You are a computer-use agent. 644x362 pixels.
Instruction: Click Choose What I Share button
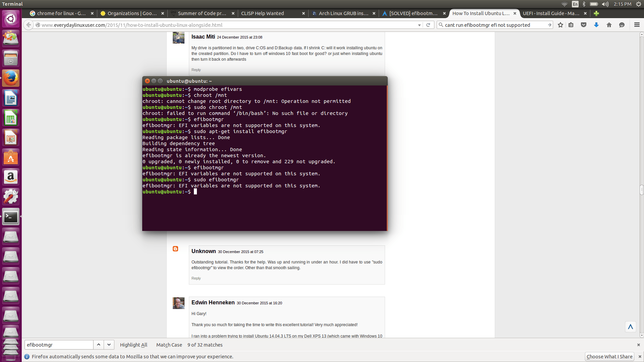click(609, 357)
